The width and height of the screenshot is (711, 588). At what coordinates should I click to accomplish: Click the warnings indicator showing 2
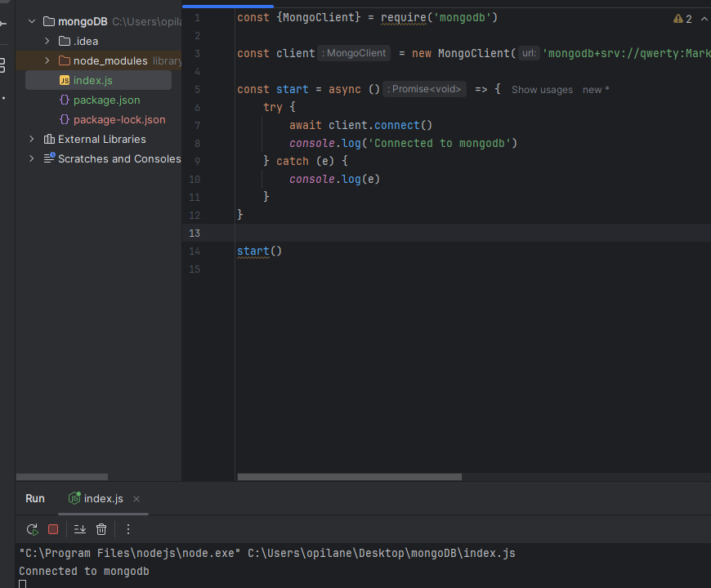[x=682, y=19]
